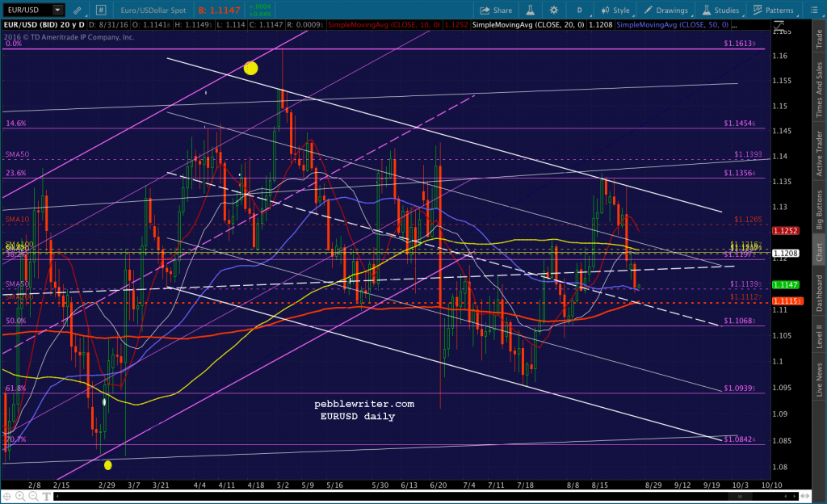Click the SimpleMovingAvg (CLOSE, 10, 0) label
Image resolution: width=827 pixels, height=504 pixels.
point(384,25)
